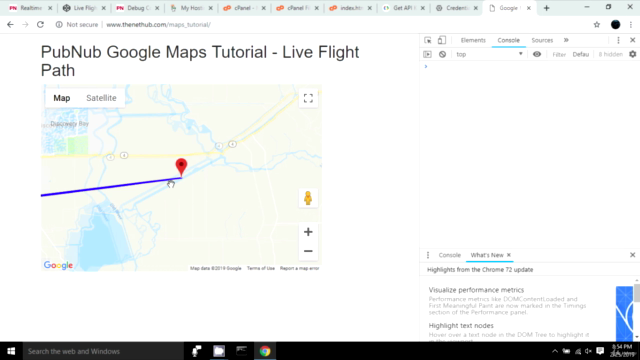640x360 pixels.
Task: Click the blue flight path line
Action: (x=110, y=187)
